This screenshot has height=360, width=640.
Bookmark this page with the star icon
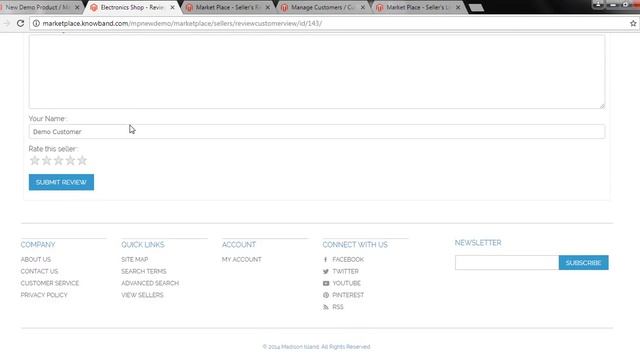coord(633,24)
